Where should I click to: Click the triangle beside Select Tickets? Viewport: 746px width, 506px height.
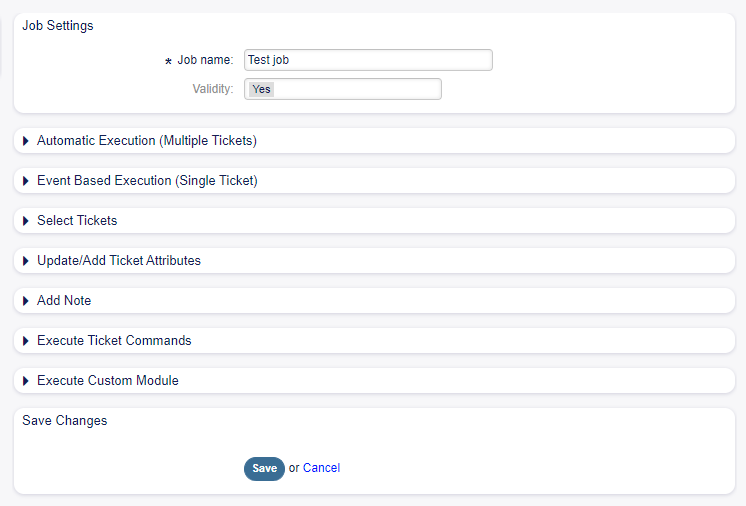(x=26, y=221)
